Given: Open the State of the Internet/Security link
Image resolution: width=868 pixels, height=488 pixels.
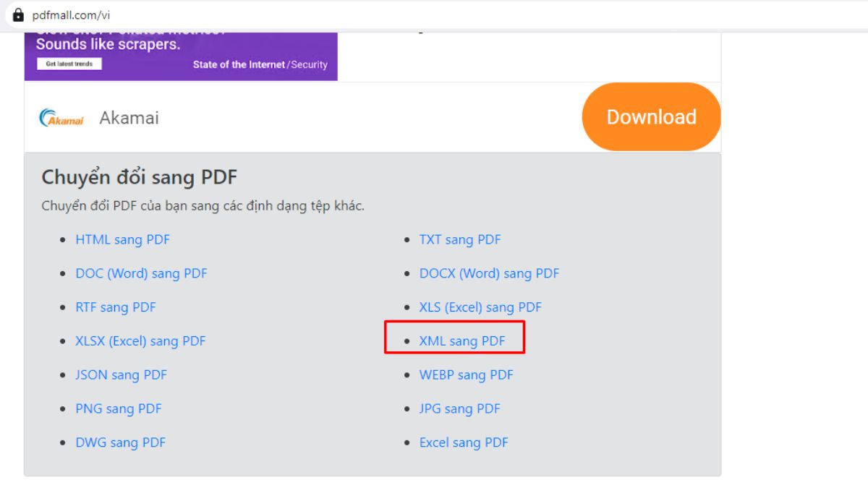Looking at the screenshot, I should (260, 64).
